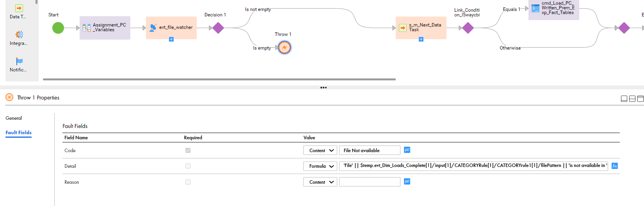Select the s_m_Next_Data Task step
This screenshot has height=206, width=644.
click(x=421, y=28)
